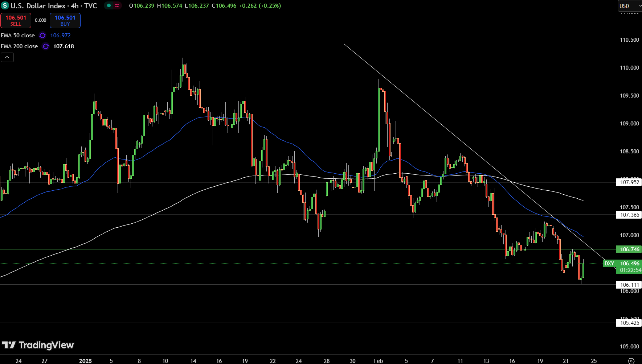Click the TradingView logo
This screenshot has height=364, width=642.
[38, 345]
